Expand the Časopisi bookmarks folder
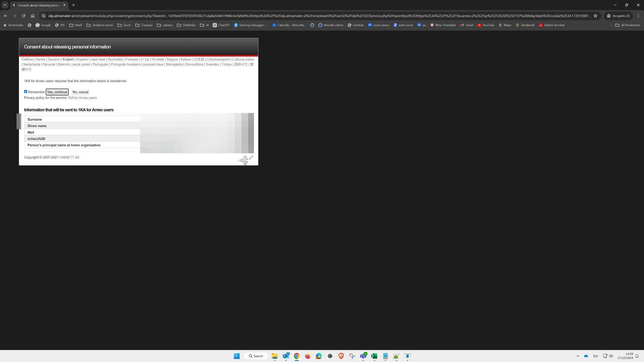The width and height of the screenshot is (644, 362). pyautogui.click(x=144, y=25)
